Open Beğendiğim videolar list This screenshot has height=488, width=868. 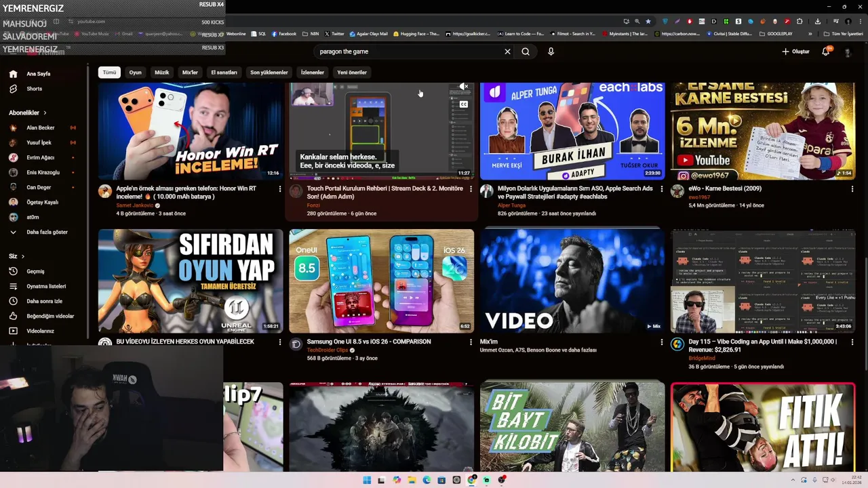point(45,316)
